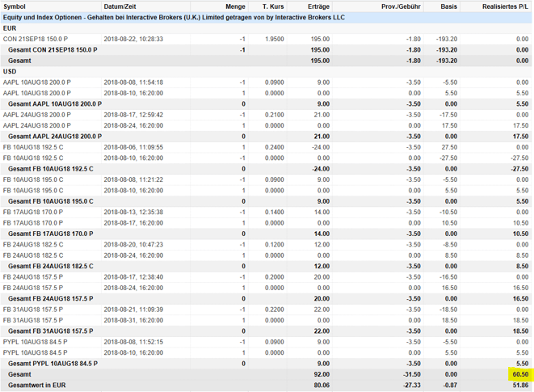Select the 80.06 EUR total Erträge value
This screenshot has height=392, width=534.
click(x=322, y=386)
